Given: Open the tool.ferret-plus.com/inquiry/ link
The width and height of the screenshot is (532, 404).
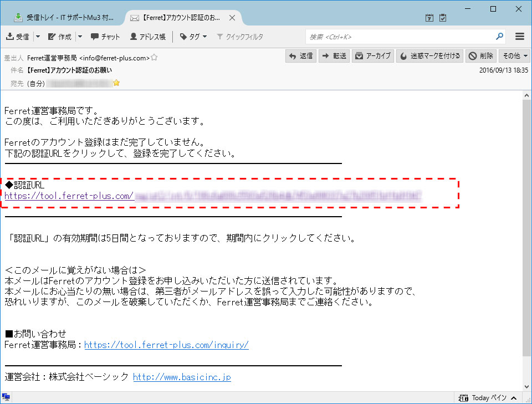Looking at the screenshot, I should coord(166,345).
